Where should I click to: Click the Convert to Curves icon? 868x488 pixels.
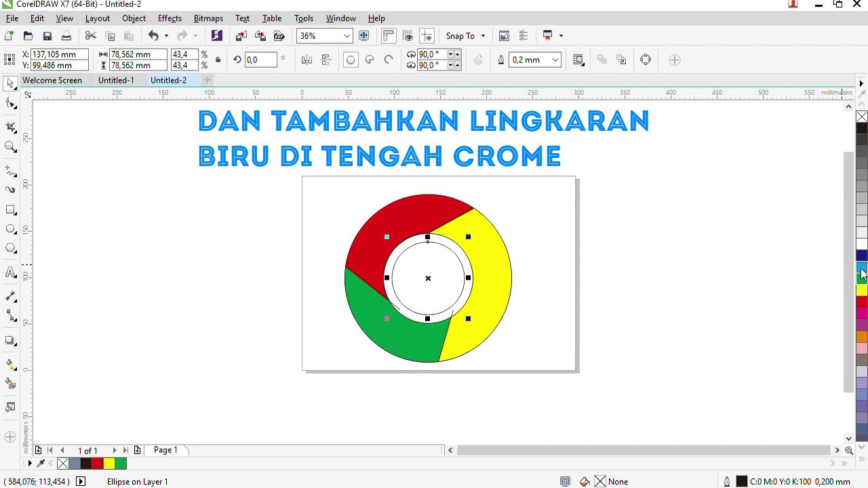[645, 60]
